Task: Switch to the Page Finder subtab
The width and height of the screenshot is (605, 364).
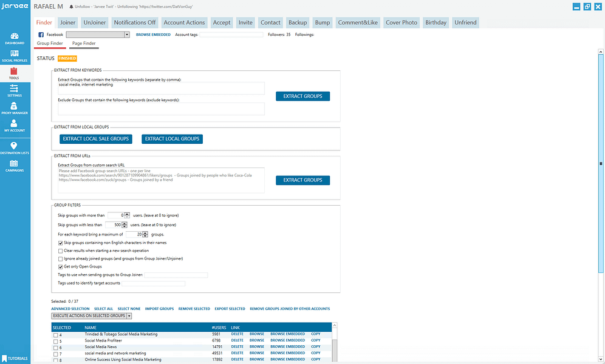Action: [84, 44]
